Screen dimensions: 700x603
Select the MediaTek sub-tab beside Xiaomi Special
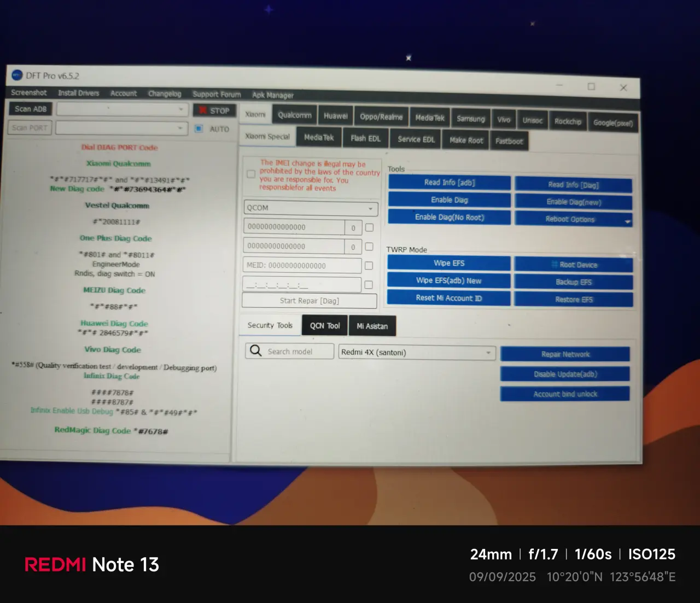click(x=319, y=137)
